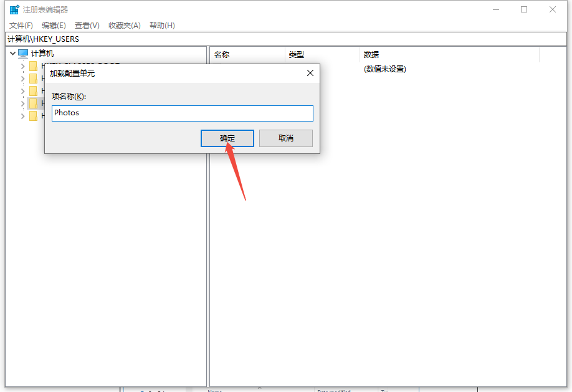
Task: Click the 项名称 text field containing Photos
Action: click(x=182, y=113)
